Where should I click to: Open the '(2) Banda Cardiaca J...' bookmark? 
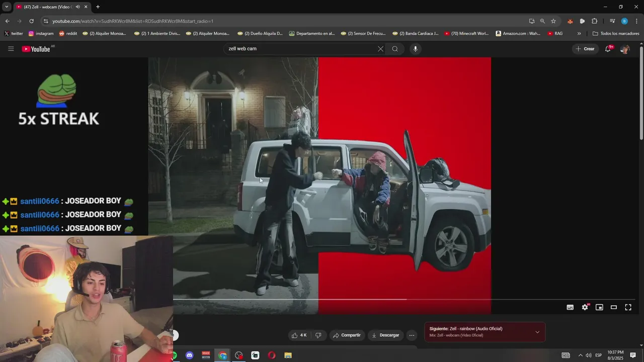tap(415, 34)
